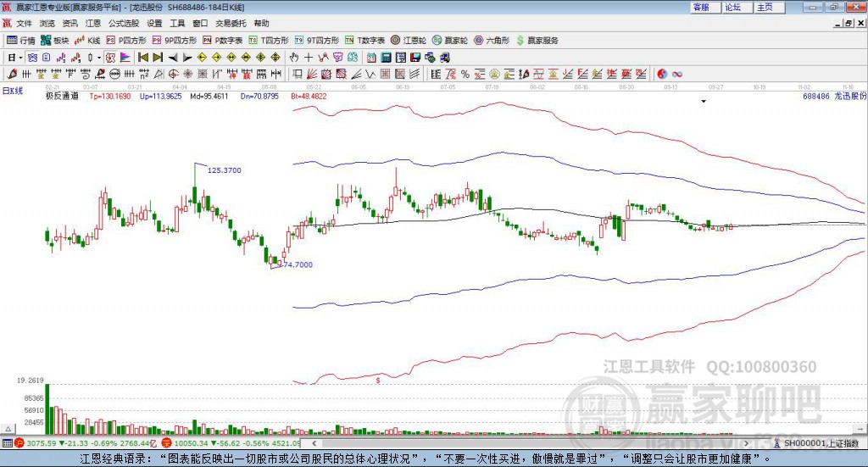
Task: Select the zigzag wave line tool
Action: (x=370, y=74)
